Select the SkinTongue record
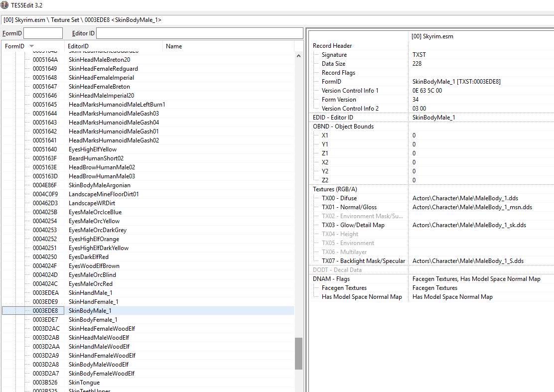 click(147, 383)
